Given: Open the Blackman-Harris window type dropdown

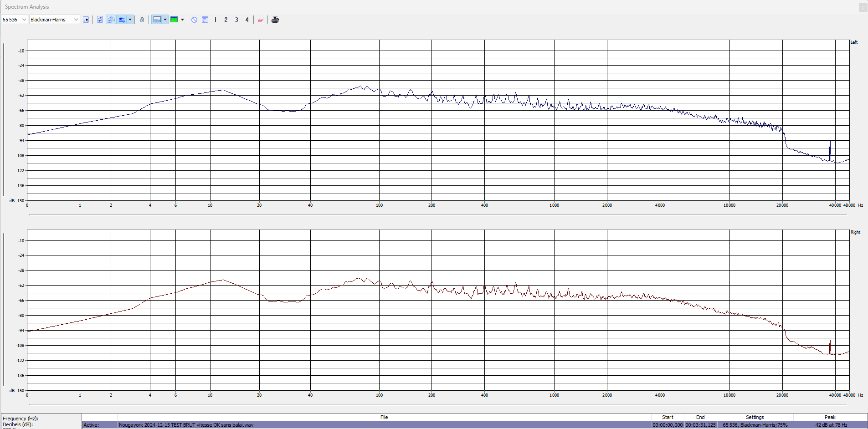Looking at the screenshot, I should [x=76, y=20].
